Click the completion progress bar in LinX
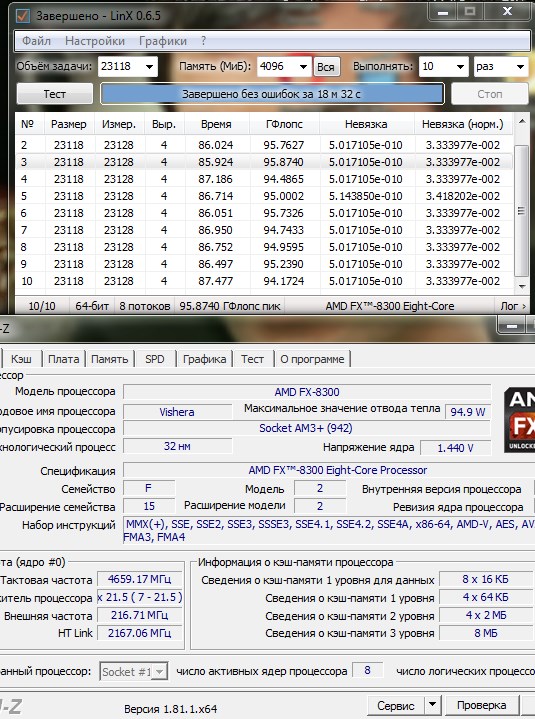This screenshot has width=535, height=719. [272, 94]
